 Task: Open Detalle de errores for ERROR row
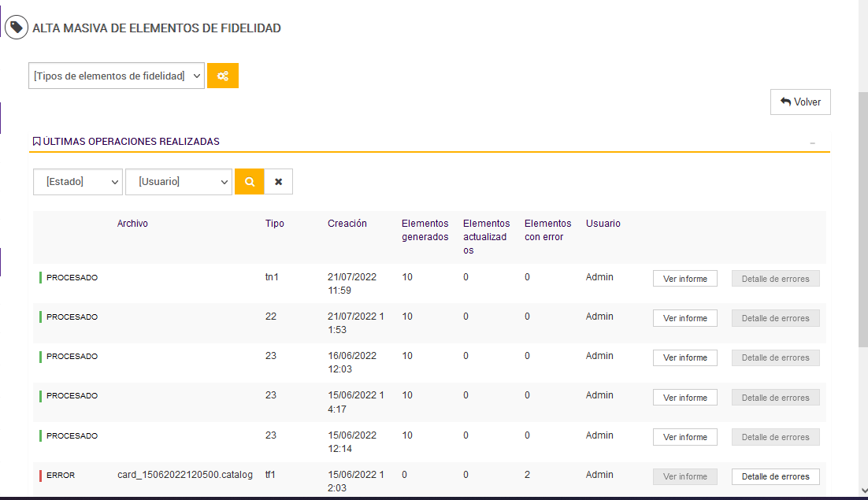click(776, 476)
